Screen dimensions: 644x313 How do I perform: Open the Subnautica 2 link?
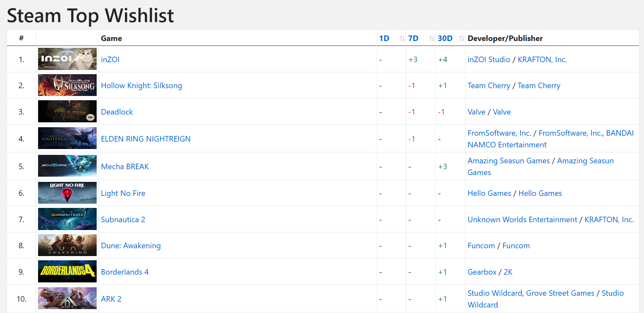(123, 220)
